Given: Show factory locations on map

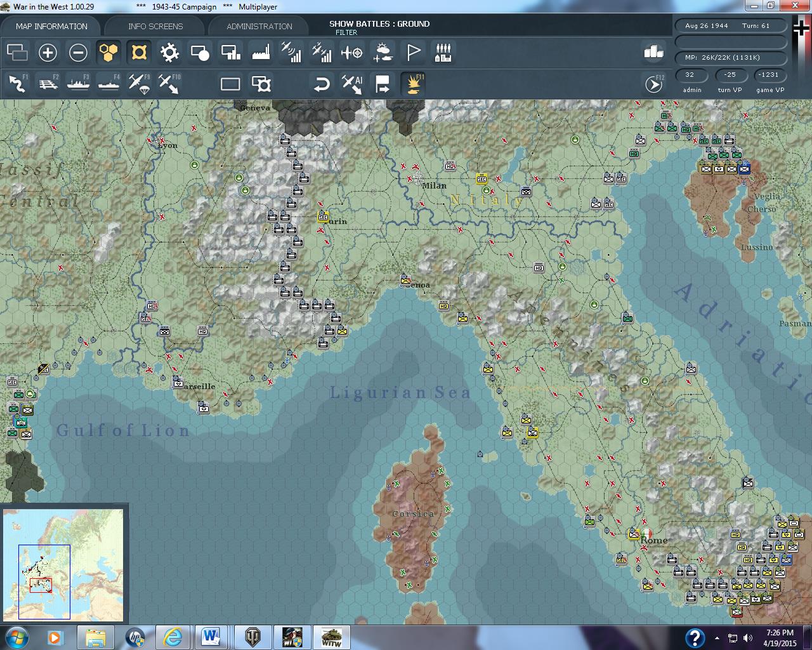Looking at the screenshot, I should (261, 53).
